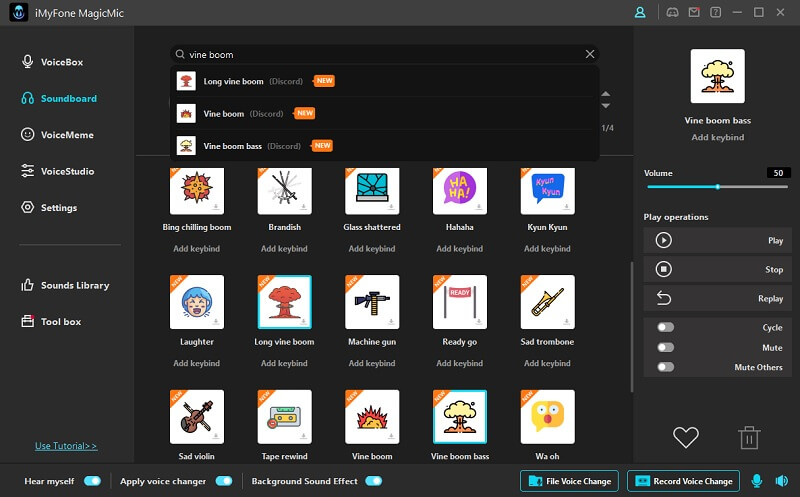Open File Voice Change
The image size is (800, 497).
(569, 481)
